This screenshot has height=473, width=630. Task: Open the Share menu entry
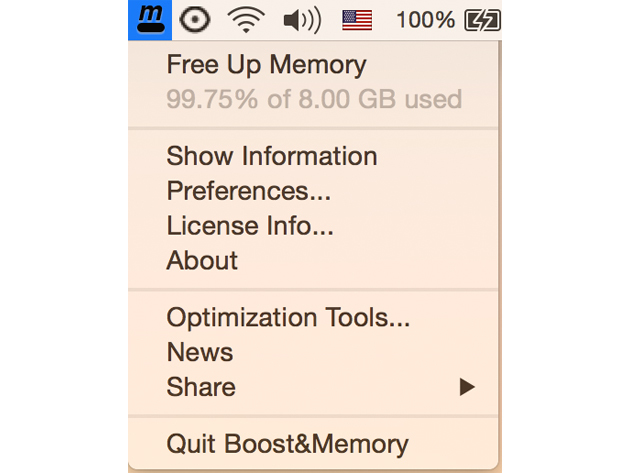[313, 387]
